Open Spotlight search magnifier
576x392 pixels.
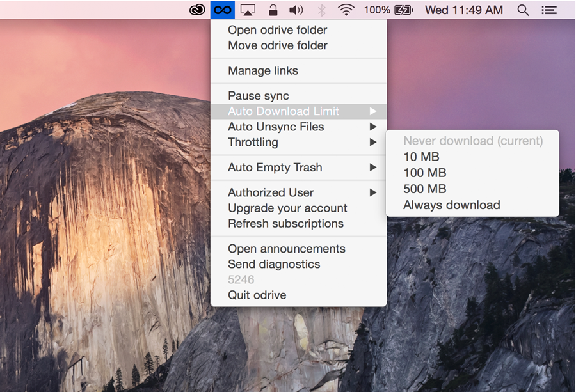pos(523,10)
